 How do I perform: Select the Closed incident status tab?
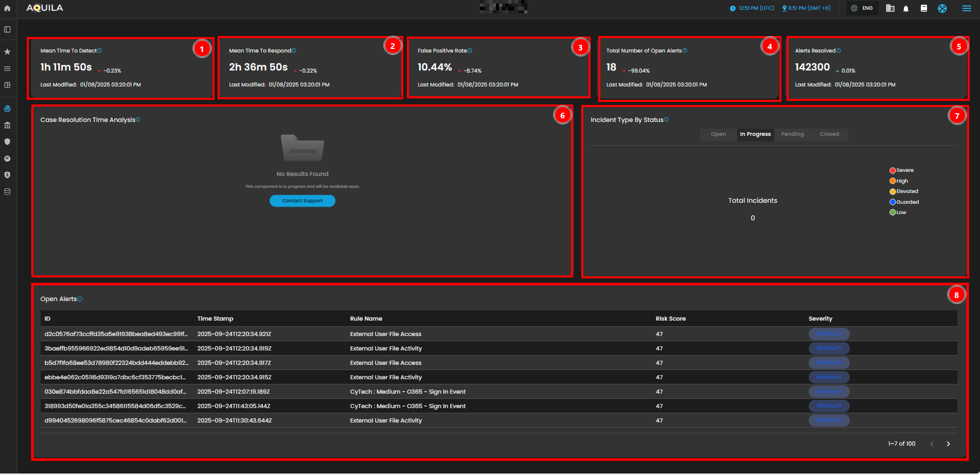point(829,134)
